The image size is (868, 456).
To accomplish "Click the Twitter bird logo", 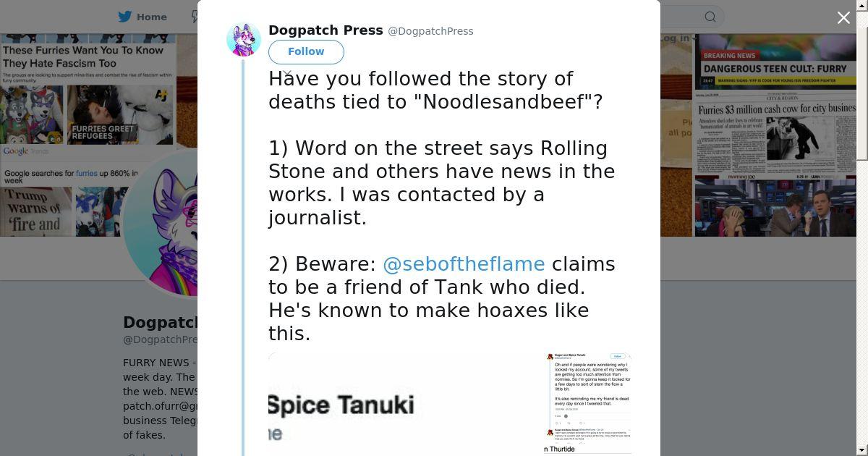I will [125, 17].
